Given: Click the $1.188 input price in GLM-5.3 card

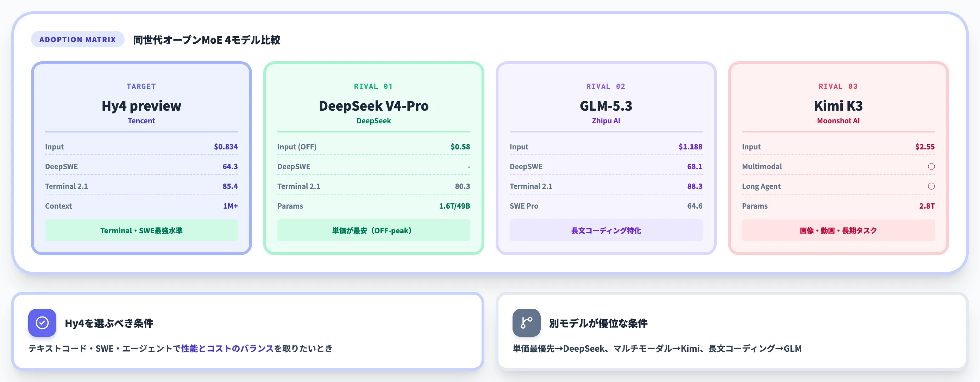Looking at the screenshot, I should [x=691, y=147].
